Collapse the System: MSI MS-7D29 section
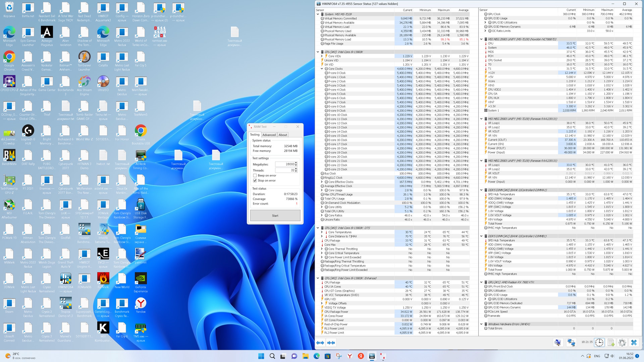The image size is (644, 362). (318, 14)
